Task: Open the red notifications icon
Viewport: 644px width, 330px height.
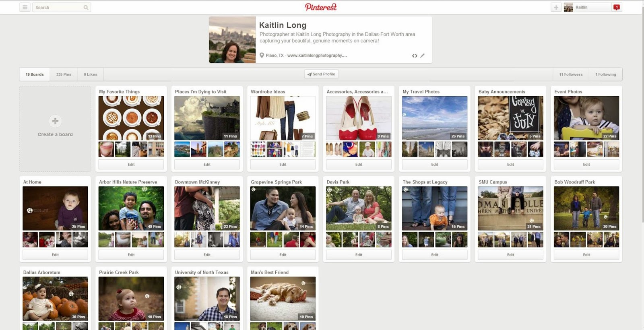Action: pos(617,7)
